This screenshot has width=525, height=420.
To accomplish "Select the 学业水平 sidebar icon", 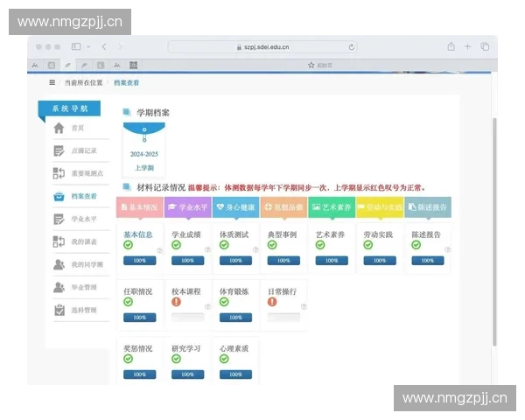I will 59,220.
